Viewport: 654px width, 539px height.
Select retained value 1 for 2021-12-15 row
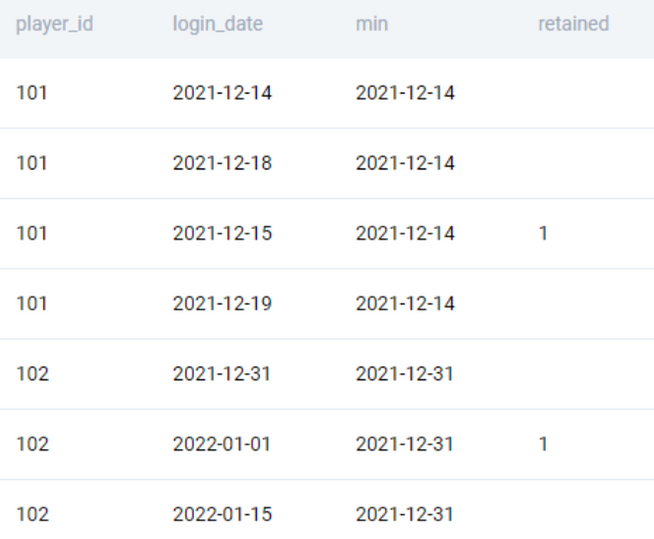click(x=543, y=233)
